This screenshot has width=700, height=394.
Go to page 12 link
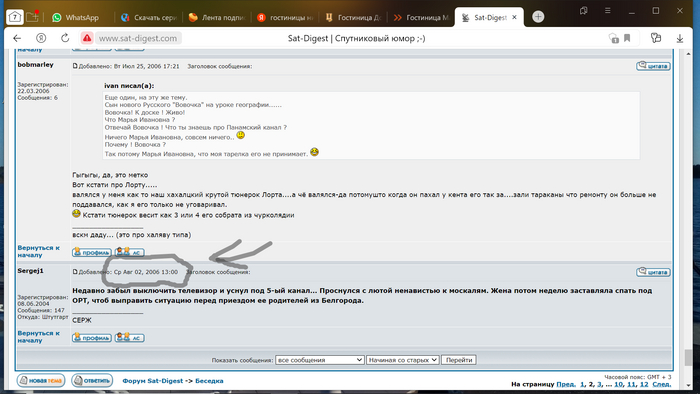coord(644,384)
